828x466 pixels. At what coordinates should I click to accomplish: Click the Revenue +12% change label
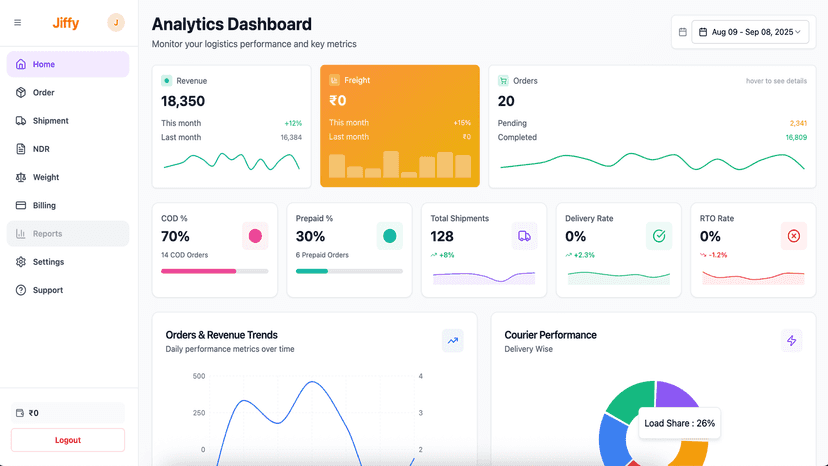point(293,123)
